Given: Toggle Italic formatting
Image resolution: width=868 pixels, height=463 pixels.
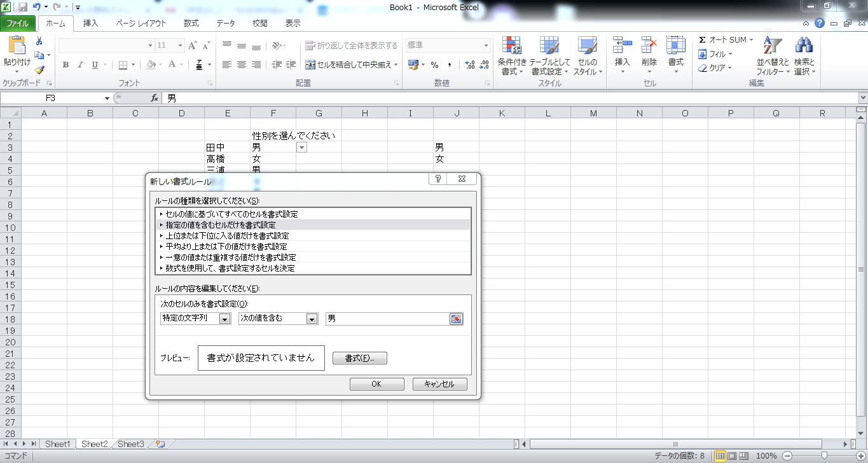Looking at the screenshot, I should point(80,65).
